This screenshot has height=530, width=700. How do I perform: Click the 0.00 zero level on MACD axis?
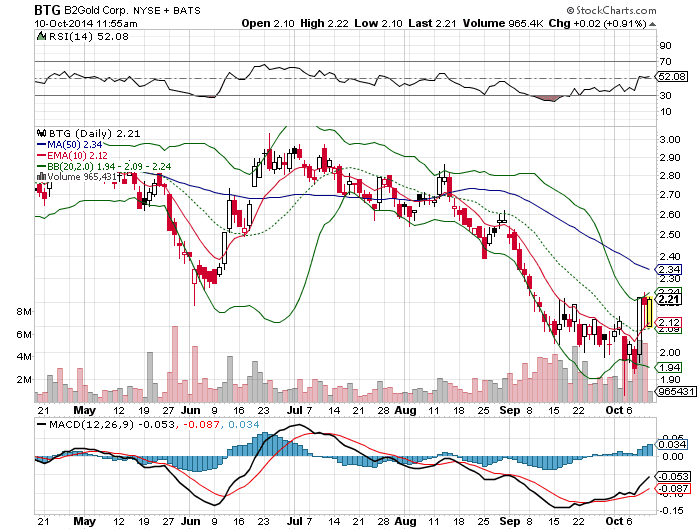click(x=673, y=456)
